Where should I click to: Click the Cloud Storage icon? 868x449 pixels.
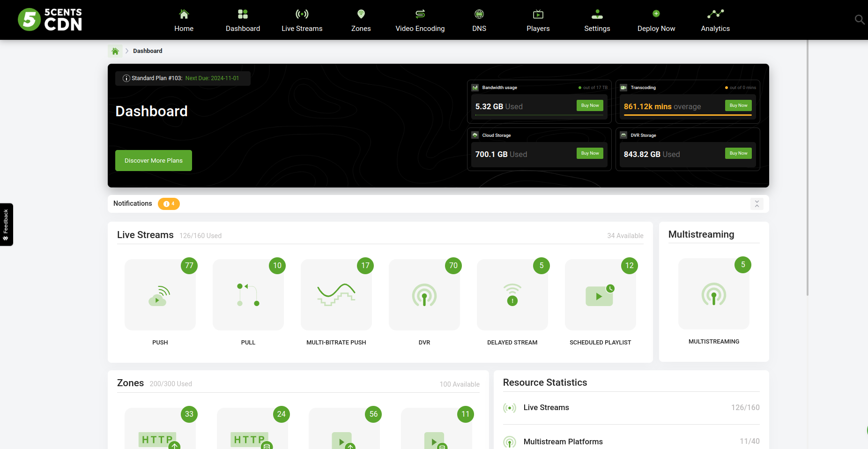click(475, 135)
